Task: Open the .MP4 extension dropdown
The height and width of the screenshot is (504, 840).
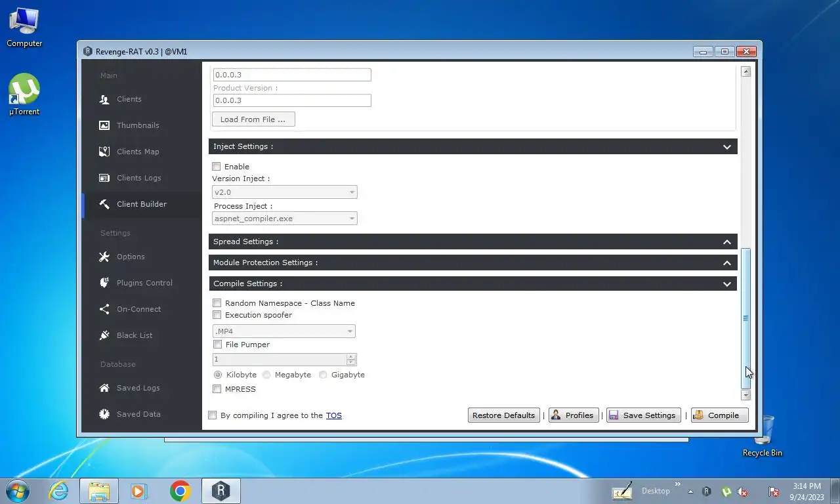Action: pyautogui.click(x=283, y=331)
